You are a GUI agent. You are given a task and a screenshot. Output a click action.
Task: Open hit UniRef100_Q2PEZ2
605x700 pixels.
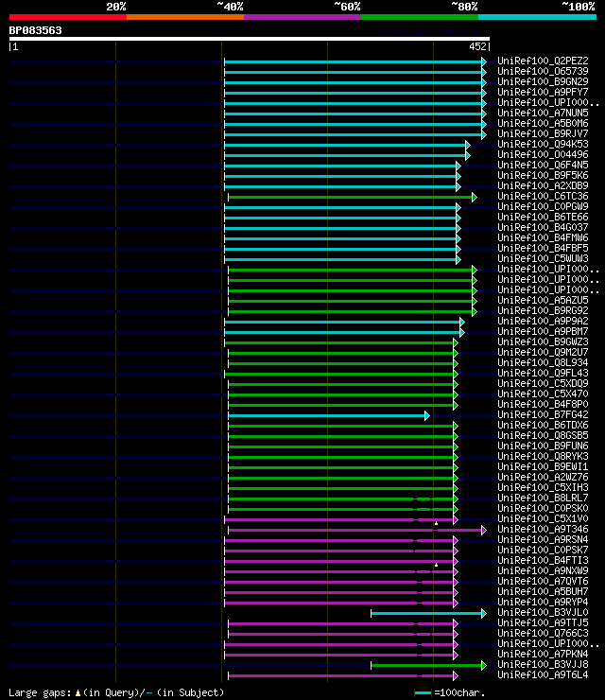543,61
